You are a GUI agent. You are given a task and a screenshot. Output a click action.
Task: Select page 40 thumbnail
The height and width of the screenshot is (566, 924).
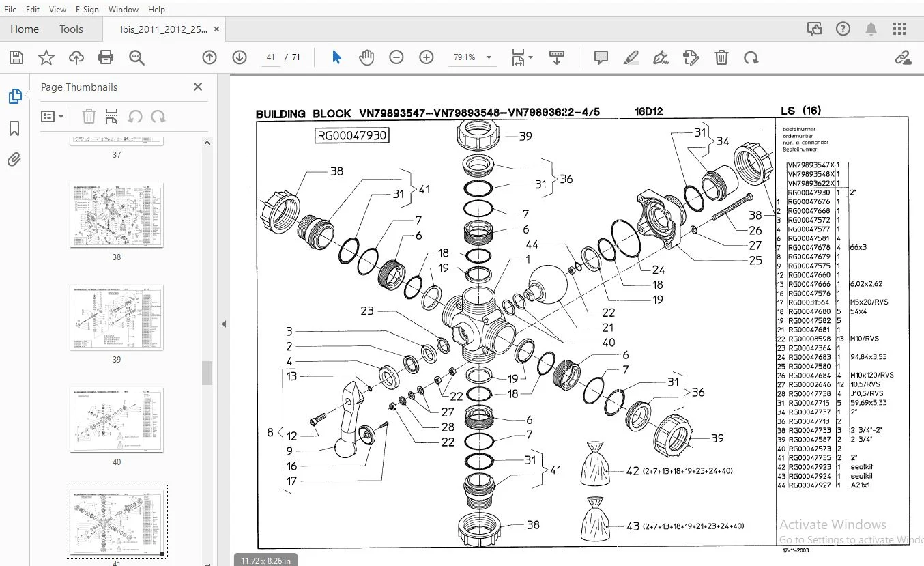(x=117, y=419)
